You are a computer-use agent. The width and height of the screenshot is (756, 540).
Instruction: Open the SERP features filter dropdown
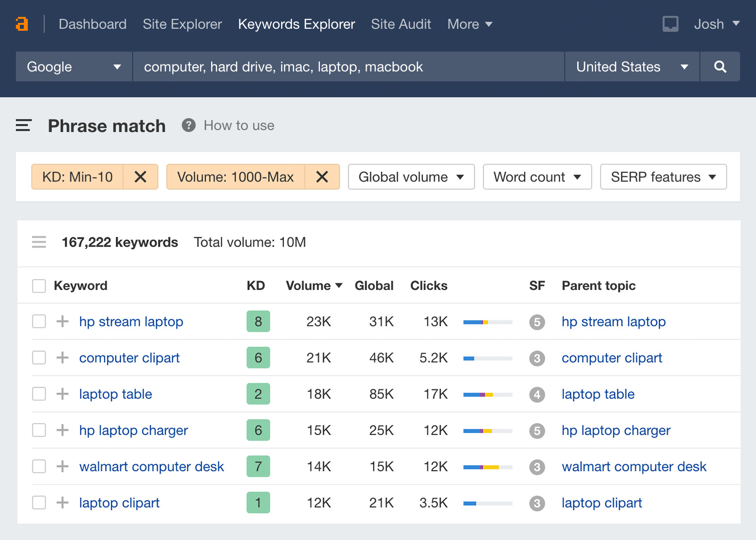[x=663, y=177]
